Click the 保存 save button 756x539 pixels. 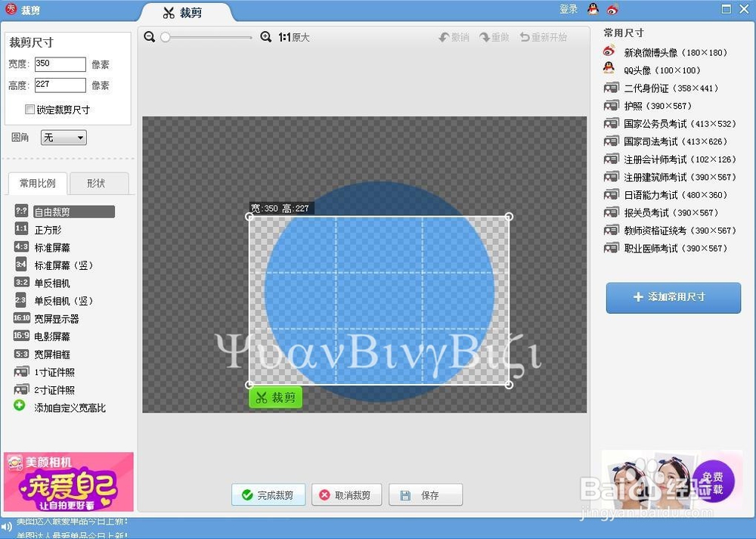click(x=426, y=495)
